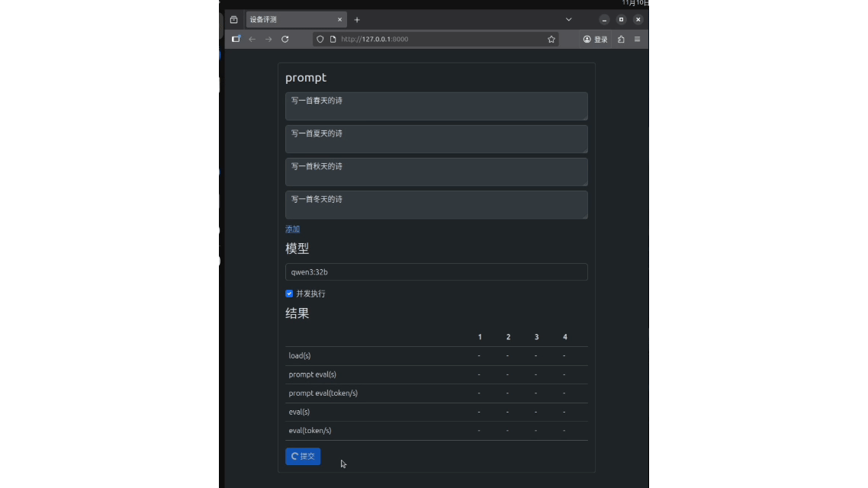Open the Firefox hamburger menu
868x488 pixels.
638,39
